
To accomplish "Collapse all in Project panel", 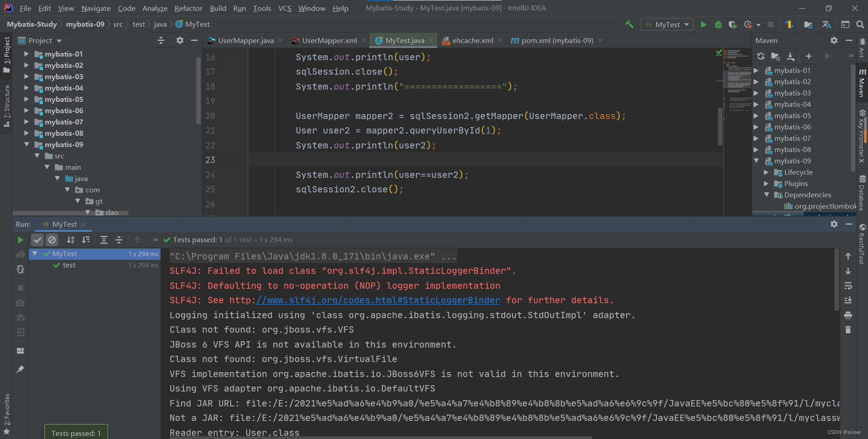I will click(161, 40).
